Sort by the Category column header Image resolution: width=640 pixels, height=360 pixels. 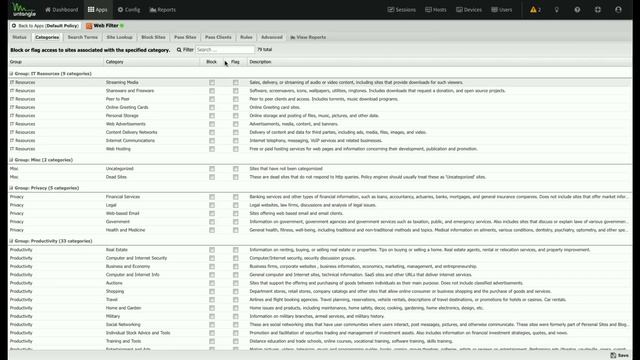pos(152,62)
